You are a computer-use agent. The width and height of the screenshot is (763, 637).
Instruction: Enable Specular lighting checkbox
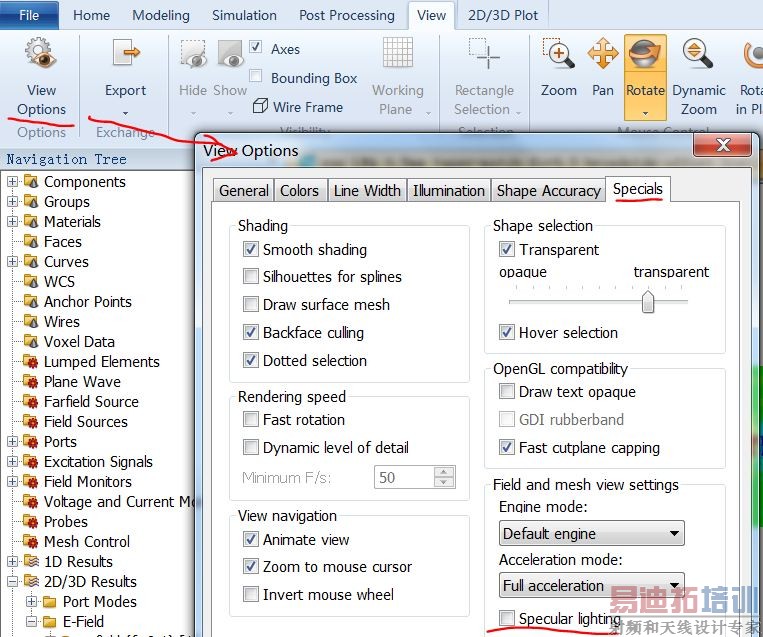[507, 618]
